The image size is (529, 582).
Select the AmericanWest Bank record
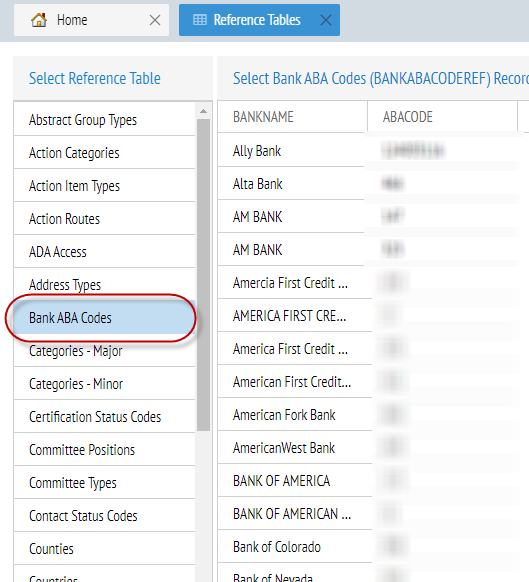pyautogui.click(x=373, y=448)
